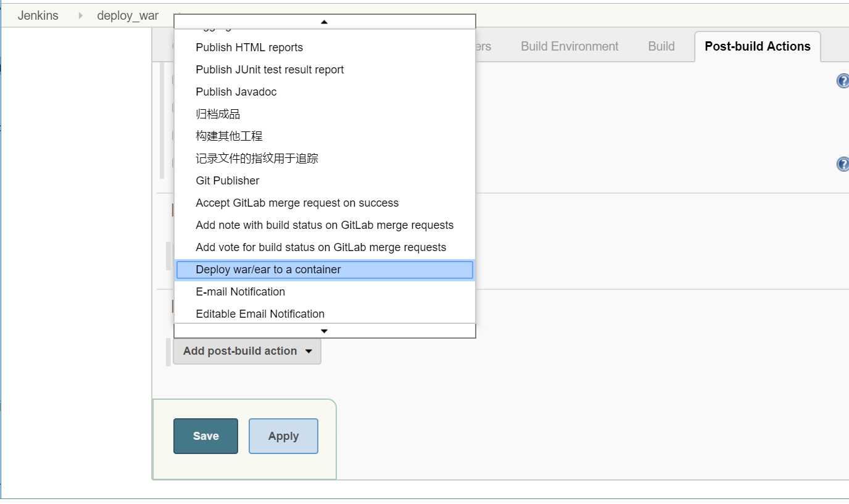Screen dimensions: 849x504
Task: Click the Save button
Action: pos(205,436)
